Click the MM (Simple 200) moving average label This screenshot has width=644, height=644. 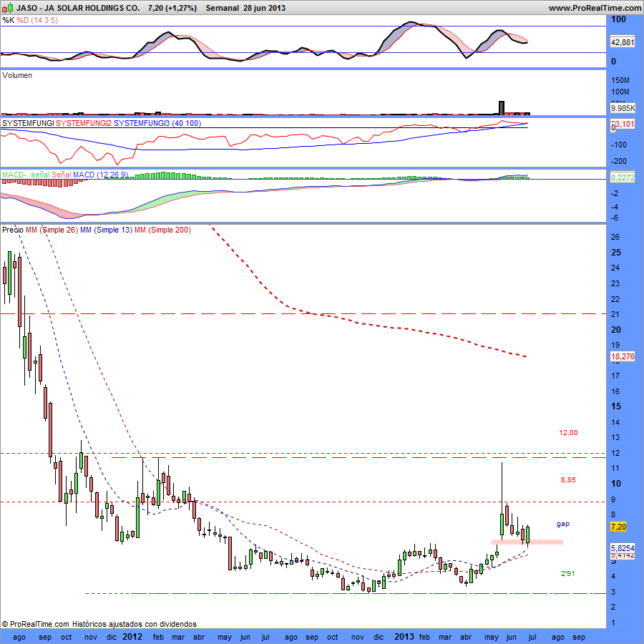[162, 230]
